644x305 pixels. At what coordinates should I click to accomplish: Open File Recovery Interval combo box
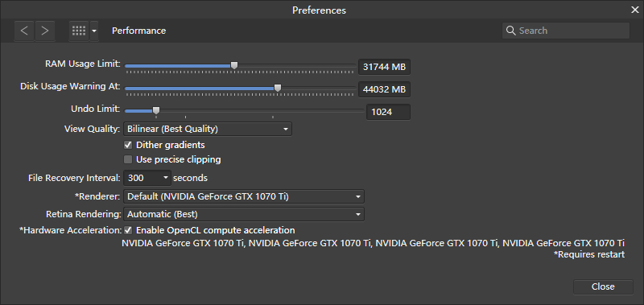point(147,178)
